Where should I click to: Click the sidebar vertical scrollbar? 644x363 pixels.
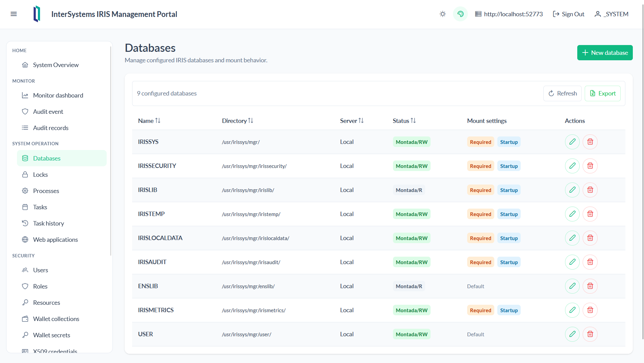pyautogui.click(x=111, y=151)
